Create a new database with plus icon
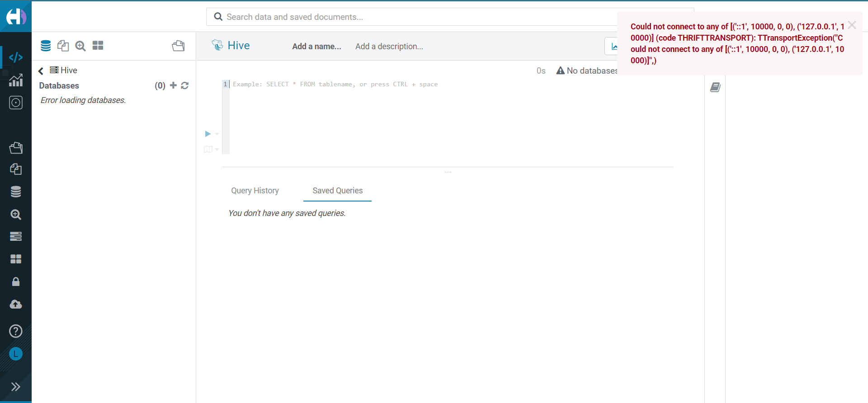Image resolution: width=868 pixels, height=403 pixels. pyautogui.click(x=173, y=85)
